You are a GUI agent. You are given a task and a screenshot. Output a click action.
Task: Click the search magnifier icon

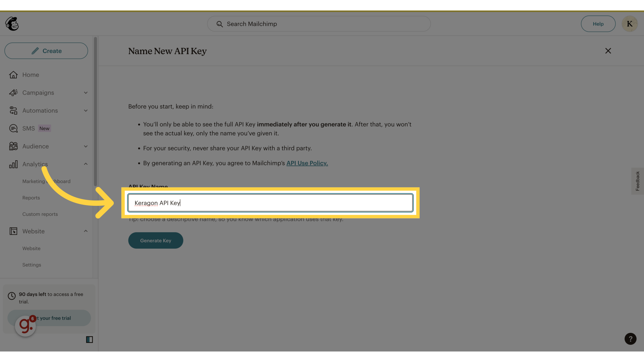pos(220,24)
